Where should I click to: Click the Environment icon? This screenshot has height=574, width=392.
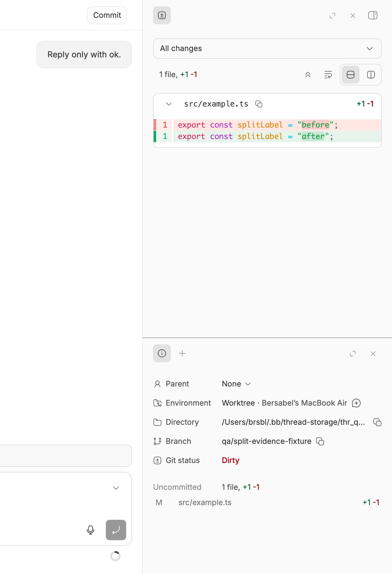157,403
